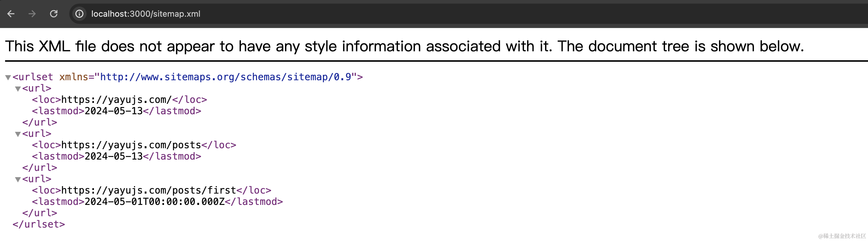Image resolution: width=868 pixels, height=241 pixels.
Task: Click the browser back arrow
Action: click(x=11, y=14)
